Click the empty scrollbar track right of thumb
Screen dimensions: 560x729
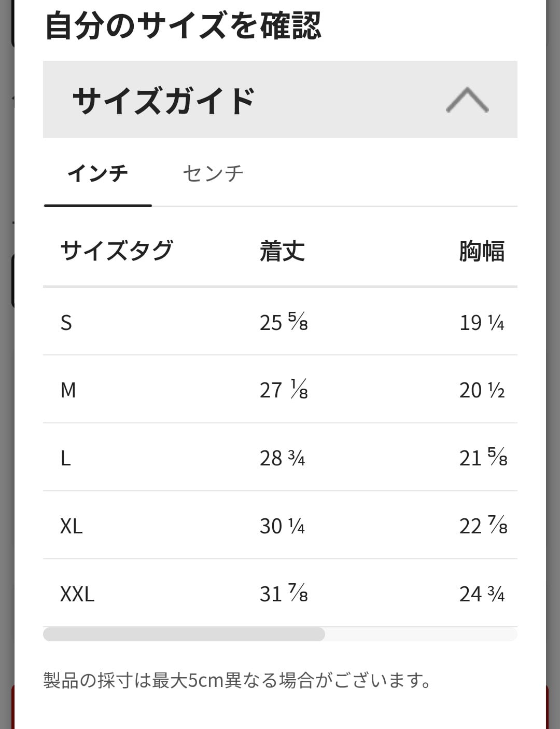click(x=420, y=634)
